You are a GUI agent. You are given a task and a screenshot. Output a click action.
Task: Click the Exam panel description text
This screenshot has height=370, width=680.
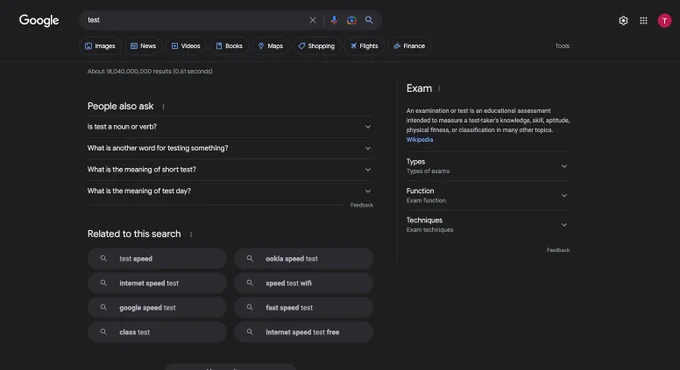point(488,121)
